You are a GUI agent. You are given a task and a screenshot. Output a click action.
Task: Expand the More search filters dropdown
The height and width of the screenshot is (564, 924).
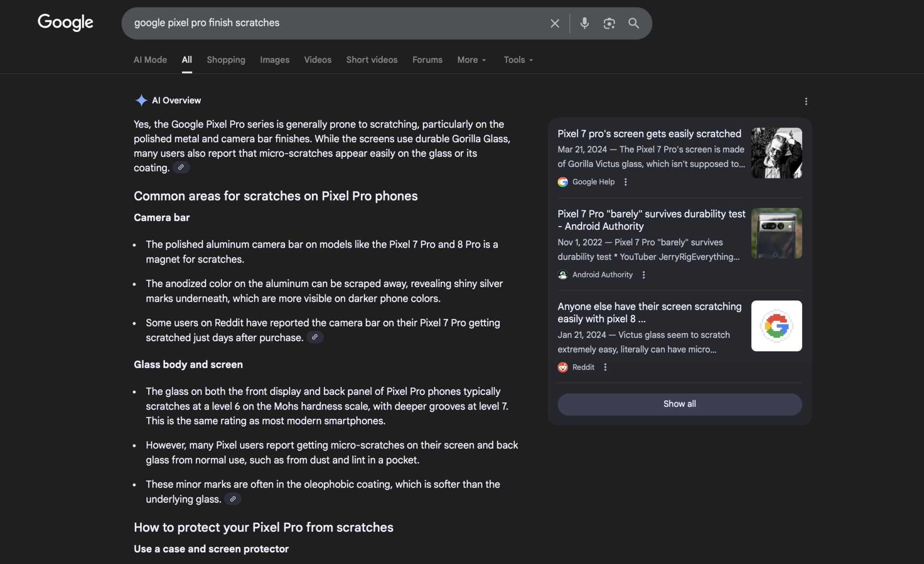(x=471, y=60)
